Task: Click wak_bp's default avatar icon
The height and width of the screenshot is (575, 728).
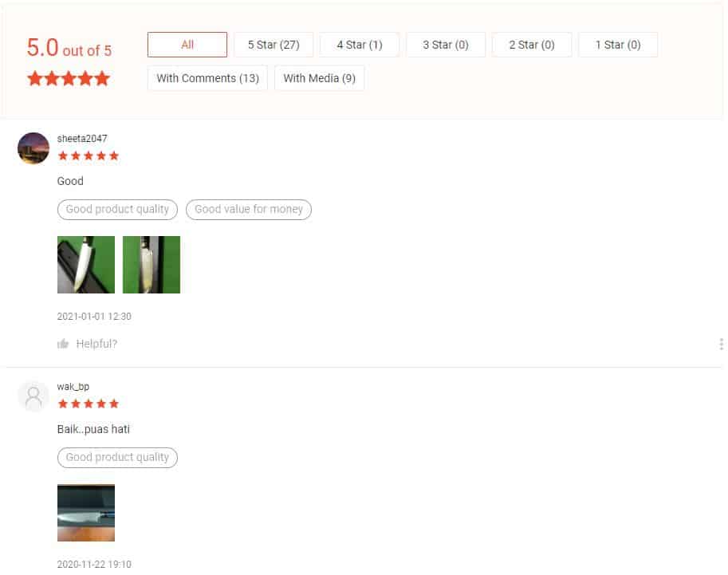Action: click(x=33, y=396)
